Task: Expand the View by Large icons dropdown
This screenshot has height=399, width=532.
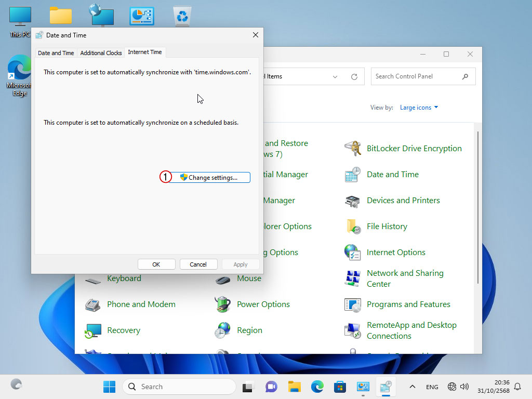Action: pos(419,108)
